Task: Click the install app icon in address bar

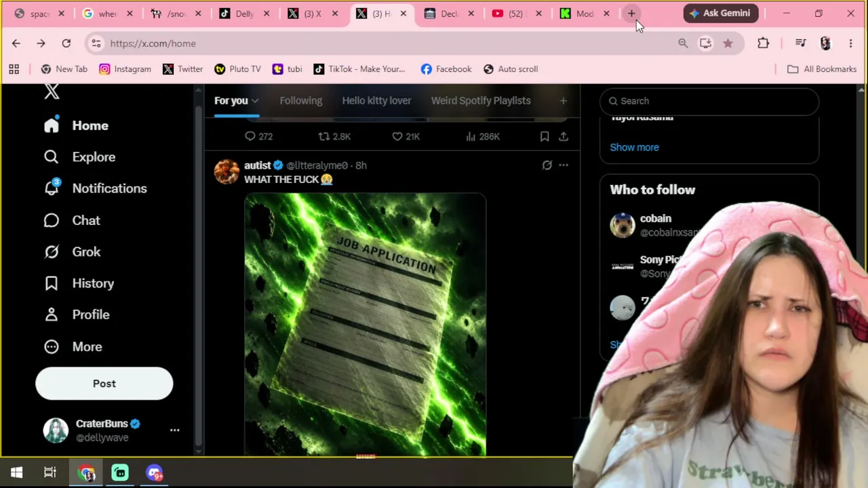Action: pyautogui.click(x=705, y=43)
